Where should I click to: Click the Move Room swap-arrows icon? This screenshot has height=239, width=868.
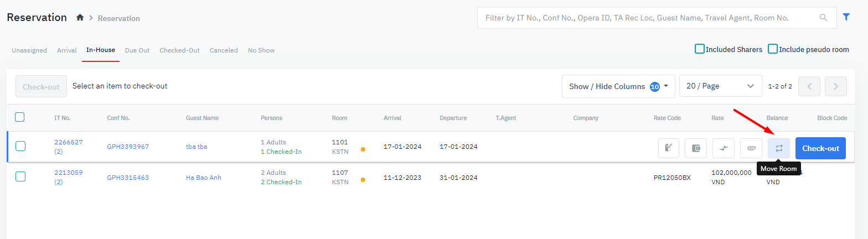click(x=778, y=148)
